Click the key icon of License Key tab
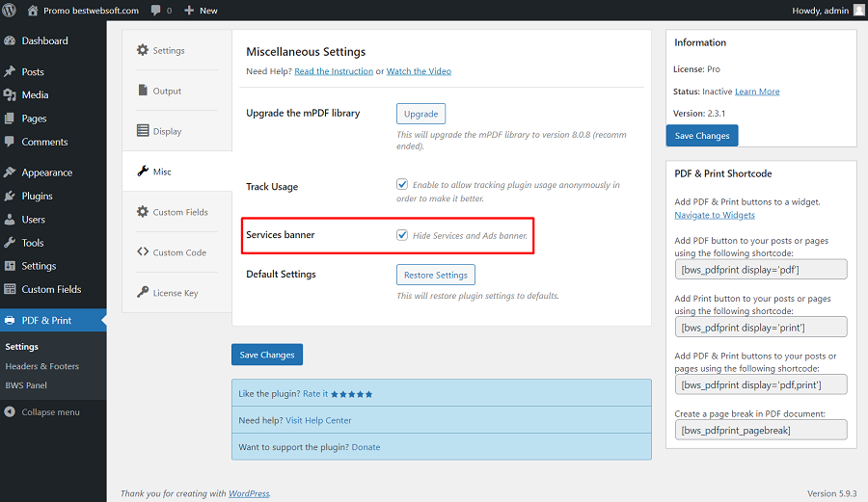 click(x=143, y=292)
